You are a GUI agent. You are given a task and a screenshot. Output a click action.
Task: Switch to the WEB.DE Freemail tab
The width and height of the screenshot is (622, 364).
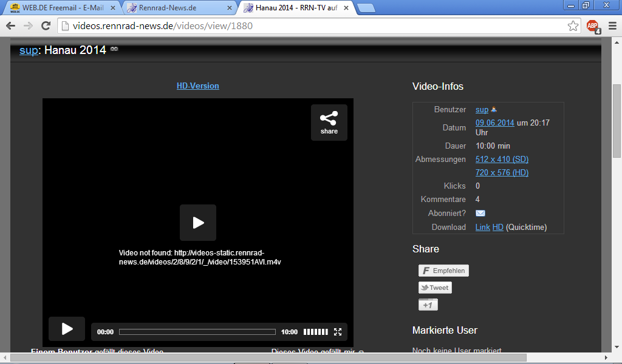tap(58, 8)
